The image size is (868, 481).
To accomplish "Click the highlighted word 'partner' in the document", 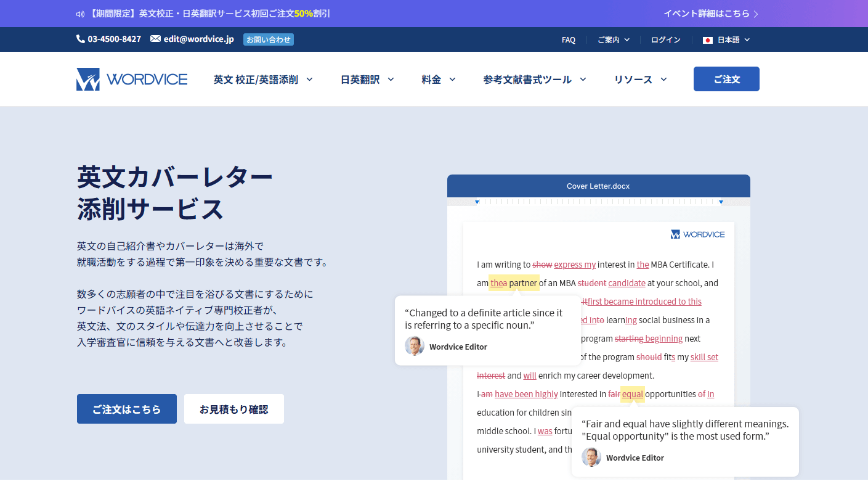I will click(523, 283).
